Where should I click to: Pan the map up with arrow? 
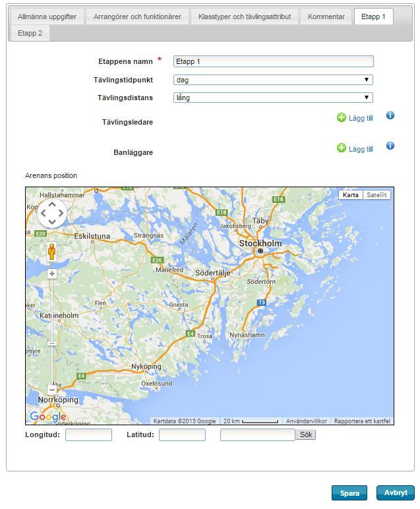(x=52, y=204)
